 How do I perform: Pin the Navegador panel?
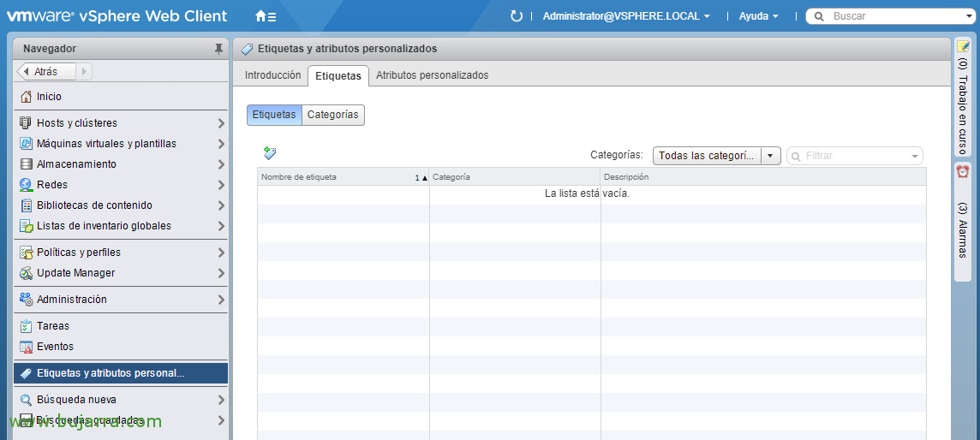click(x=218, y=49)
